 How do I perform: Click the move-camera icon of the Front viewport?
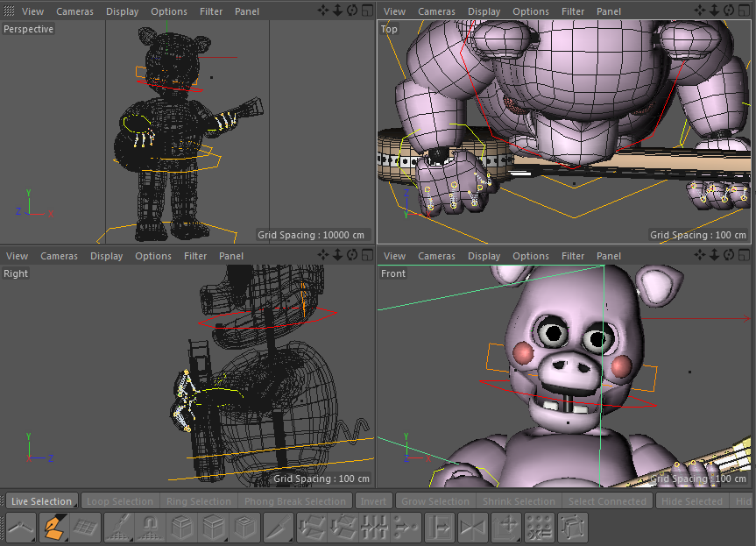[700, 255]
